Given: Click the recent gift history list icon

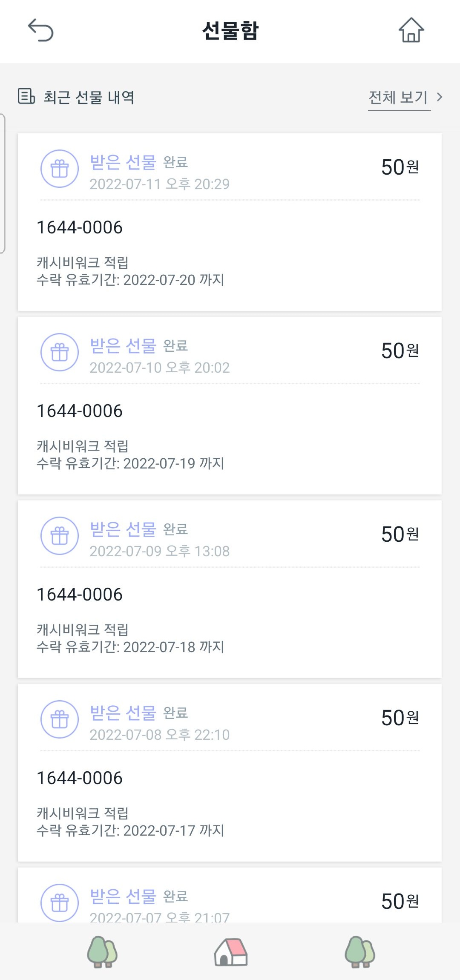Looking at the screenshot, I should click(x=26, y=96).
